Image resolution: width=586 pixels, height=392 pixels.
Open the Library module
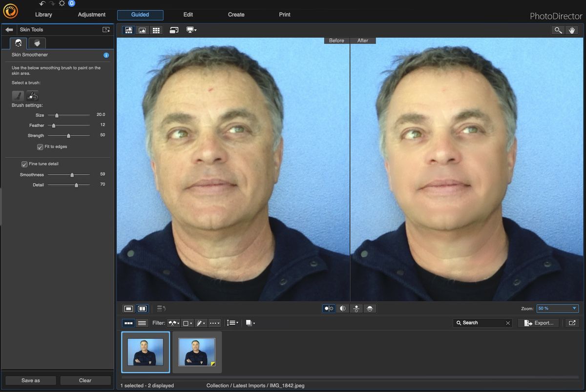tap(43, 14)
